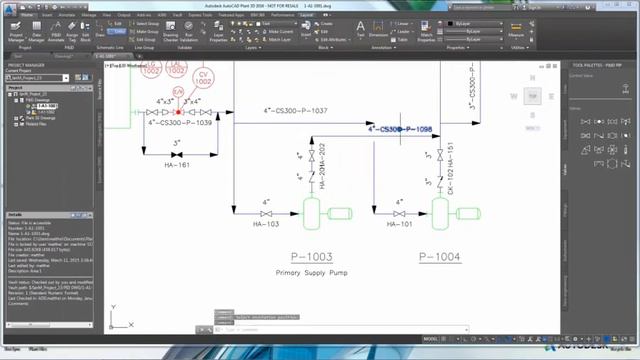Click the Match Layer button
The image size is (640, 360).
[276, 40]
